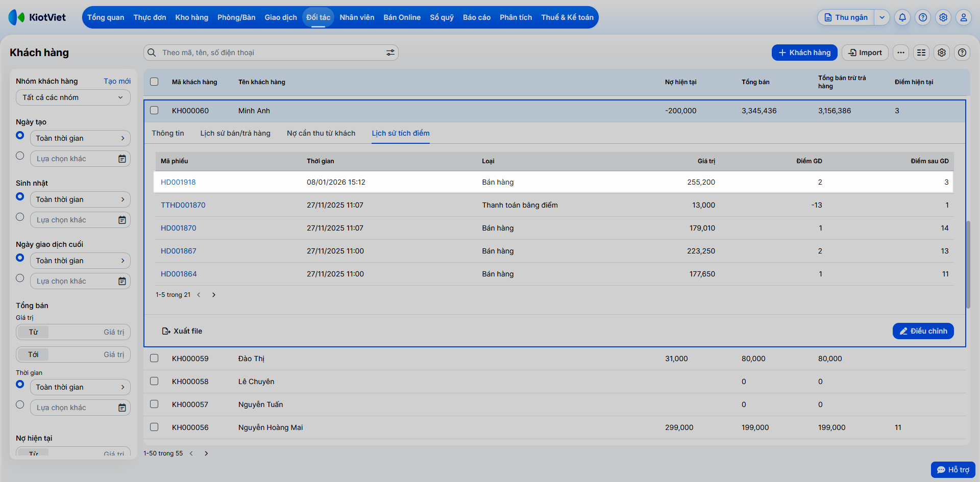This screenshot has height=482, width=980.
Task: Open calendar for Sinh nhật custom range
Action: 122,220
